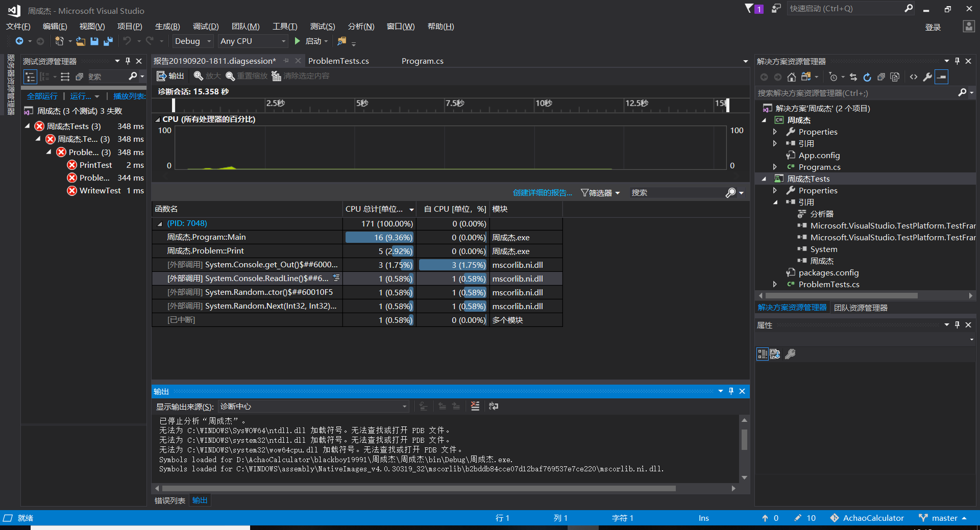980x530 pixels.
Task: Click the Find in Files icon
Action: click(x=341, y=41)
